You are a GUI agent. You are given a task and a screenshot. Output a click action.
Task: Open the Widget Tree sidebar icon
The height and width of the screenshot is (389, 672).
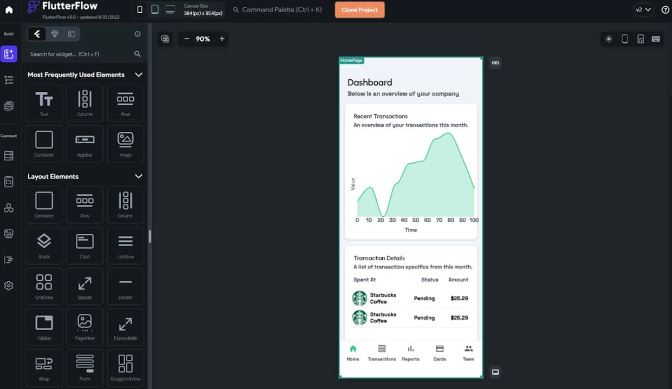click(9, 80)
